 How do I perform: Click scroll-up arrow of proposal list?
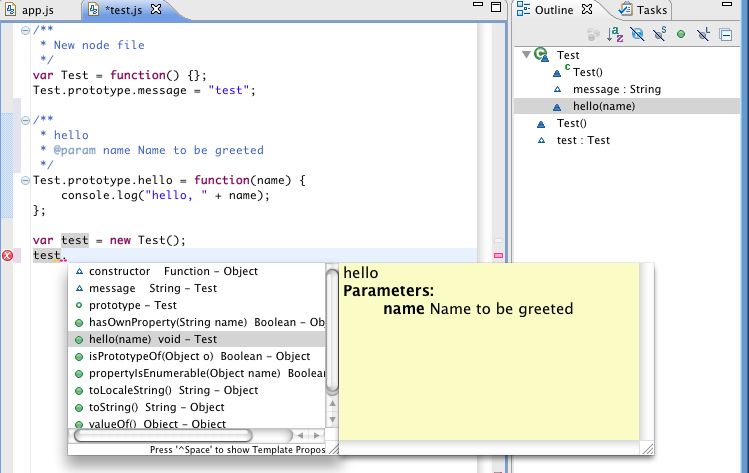332,404
